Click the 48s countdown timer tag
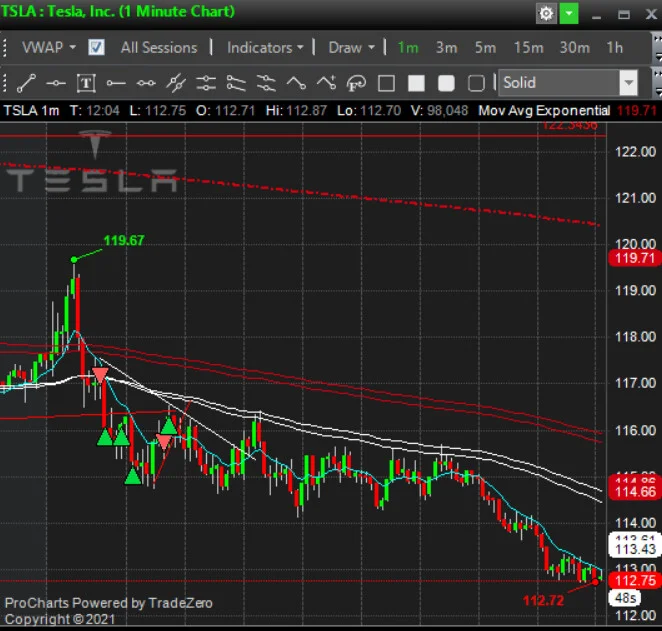Image resolution: width=662 pixels, height=631 pixels. [625, 598]
